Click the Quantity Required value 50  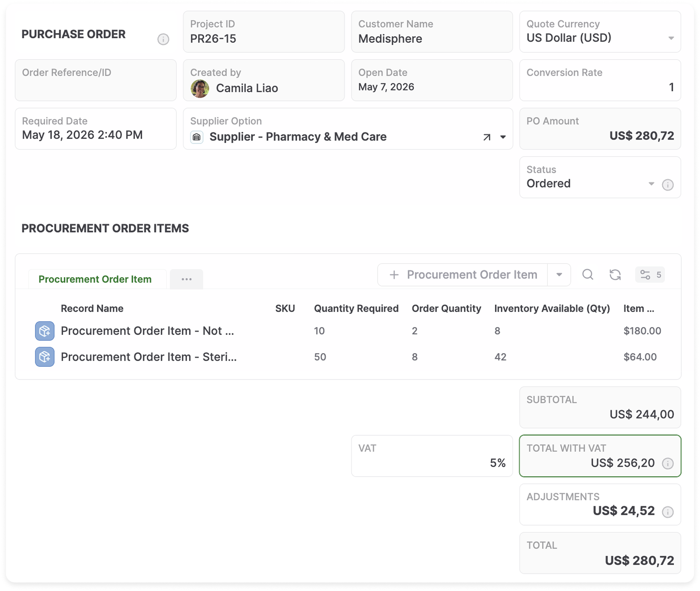click(320, 357)
